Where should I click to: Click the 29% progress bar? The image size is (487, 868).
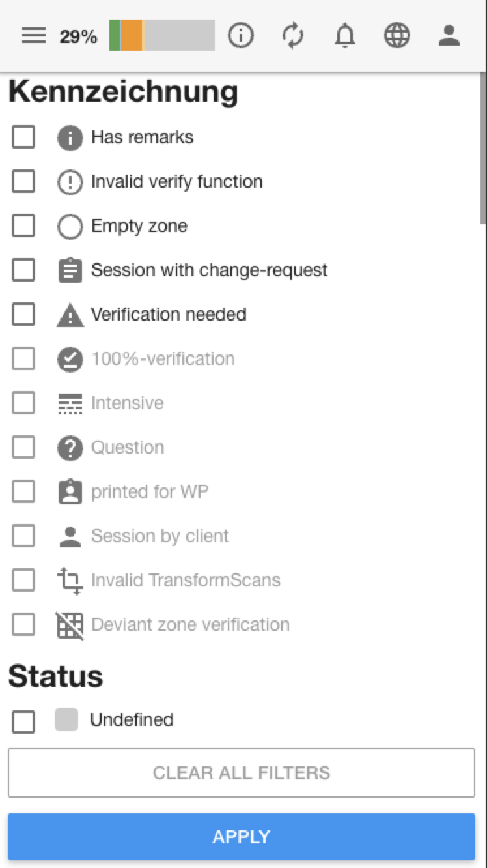161,35
